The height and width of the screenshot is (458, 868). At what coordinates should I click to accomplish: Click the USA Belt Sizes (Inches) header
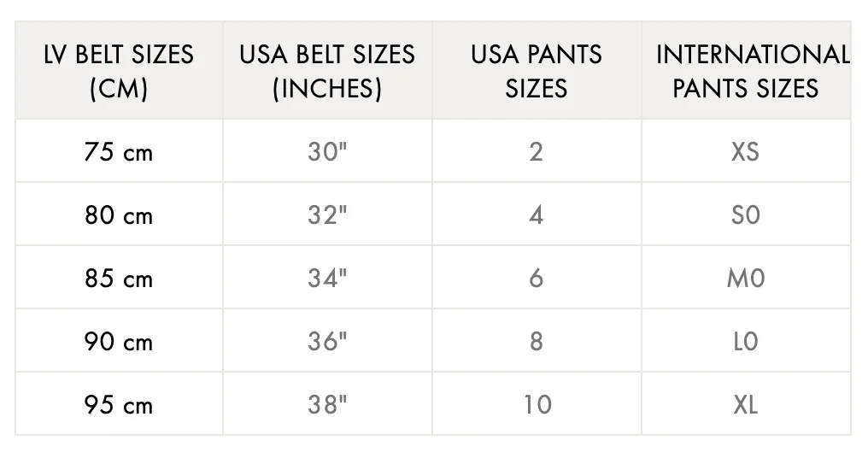click(327, 71)
